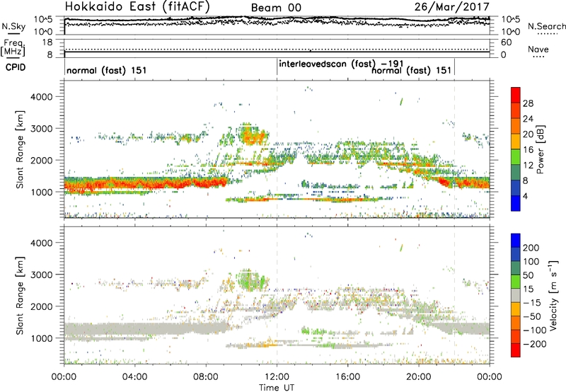The width and height of the screenshot is (566, 392).
Task: Click the blue bottom segment of Power colorbar
Action: pyautogui.click(x=516, y=203)
